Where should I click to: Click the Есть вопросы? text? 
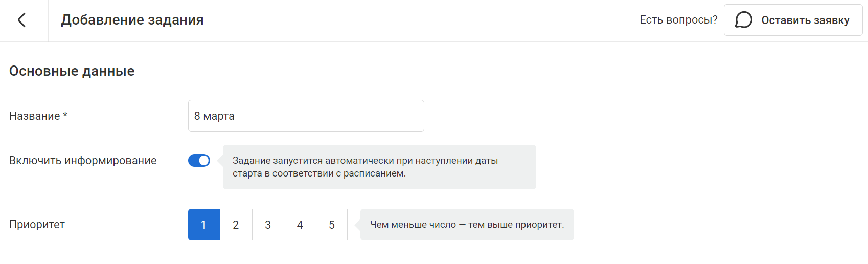(x=678, y=20)
